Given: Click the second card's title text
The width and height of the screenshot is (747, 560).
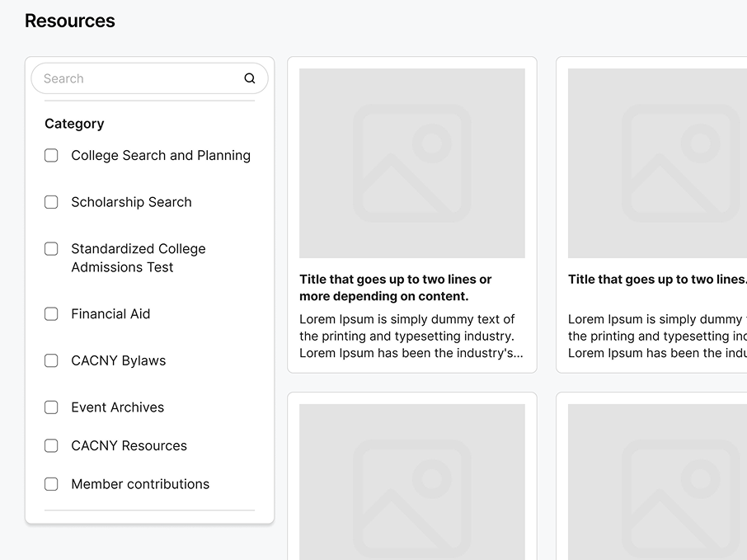Looking at the screenshot, I should coord(657,280).
